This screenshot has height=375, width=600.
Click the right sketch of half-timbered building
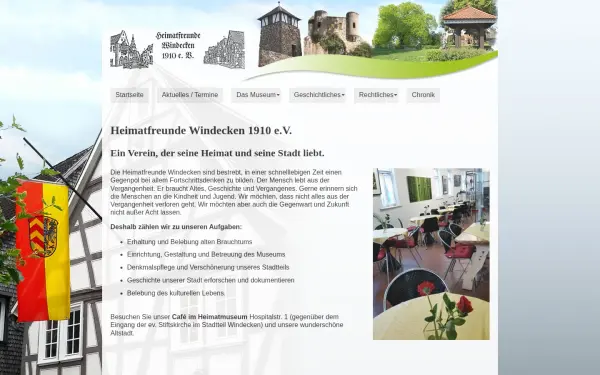point(224,50)
